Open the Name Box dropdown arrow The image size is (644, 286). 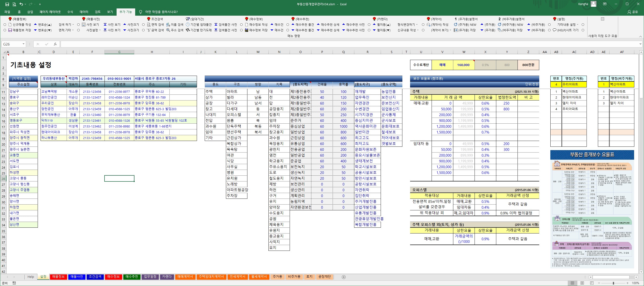[x=23, y=44]
